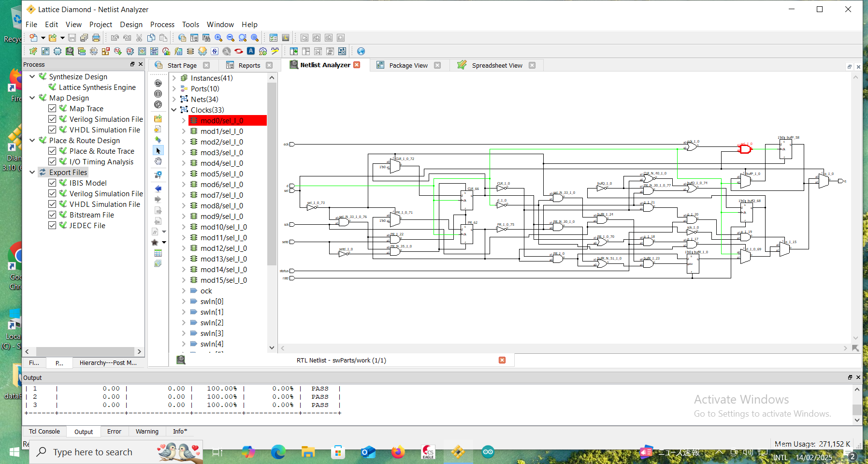
Task: Click the Print icon in toolbar
Action: (x=96, y=38)
